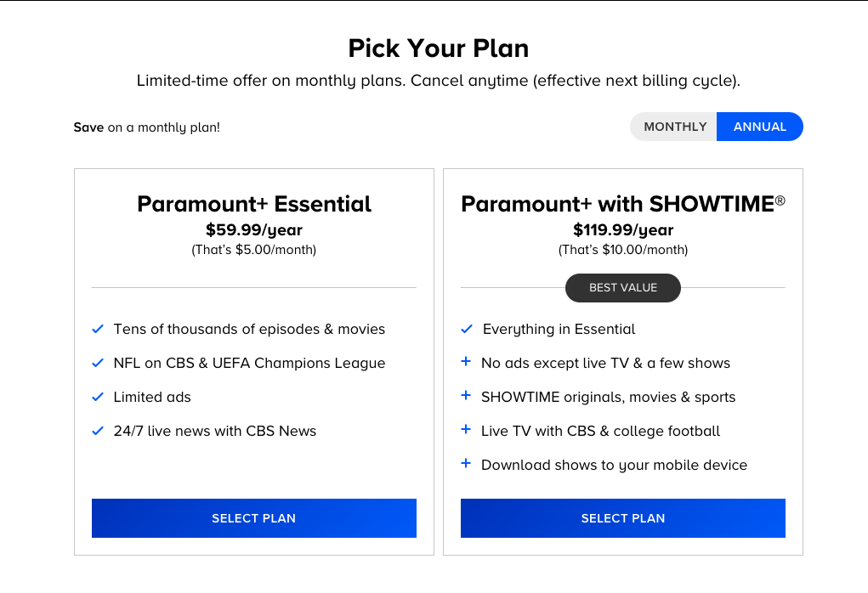The width and height of the screenshot is (868, 593).
Task: Click the Save on a monthly plan text
Action: point(146,127)
